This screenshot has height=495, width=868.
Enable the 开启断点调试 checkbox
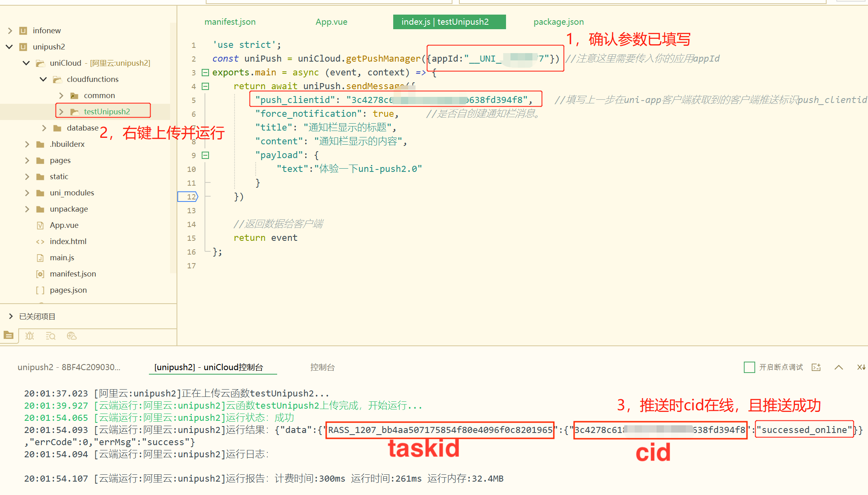click(x=749, y=367)
